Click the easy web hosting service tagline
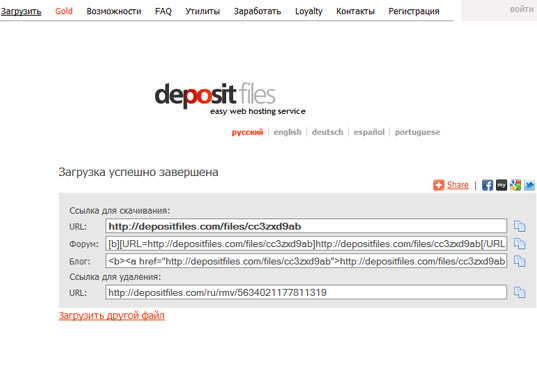Viewport: 537px width, 382px height. click(x=258, y=111)
